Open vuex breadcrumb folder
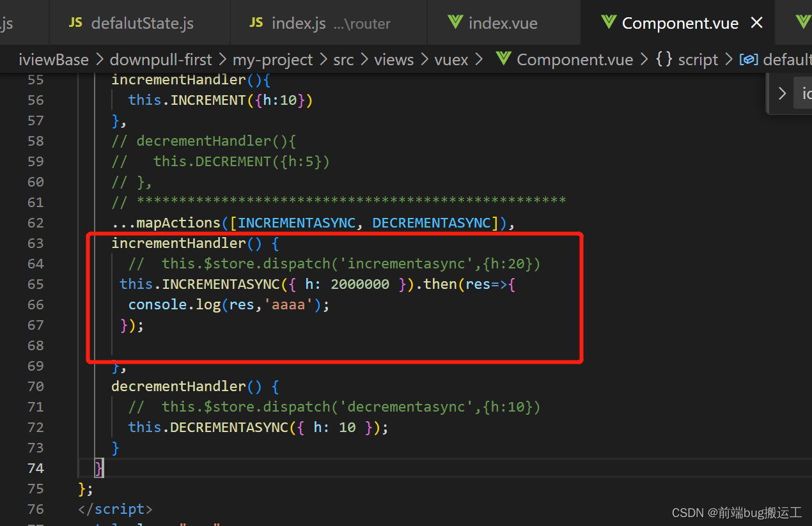Viewport: 812px width, 526px height. (451, 60)
